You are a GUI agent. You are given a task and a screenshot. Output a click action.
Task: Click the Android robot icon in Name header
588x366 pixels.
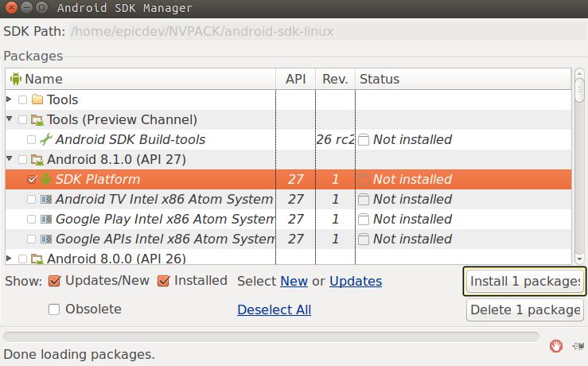pos(16,79)
